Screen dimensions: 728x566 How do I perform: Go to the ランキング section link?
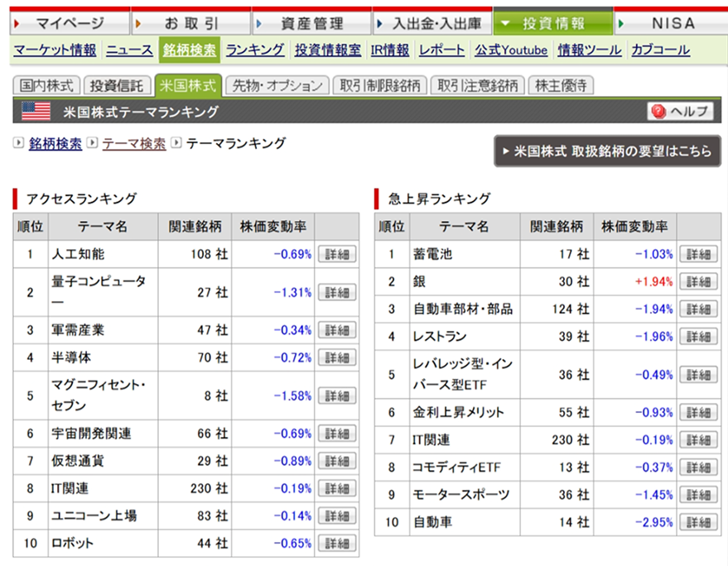[x=254, y=50]
